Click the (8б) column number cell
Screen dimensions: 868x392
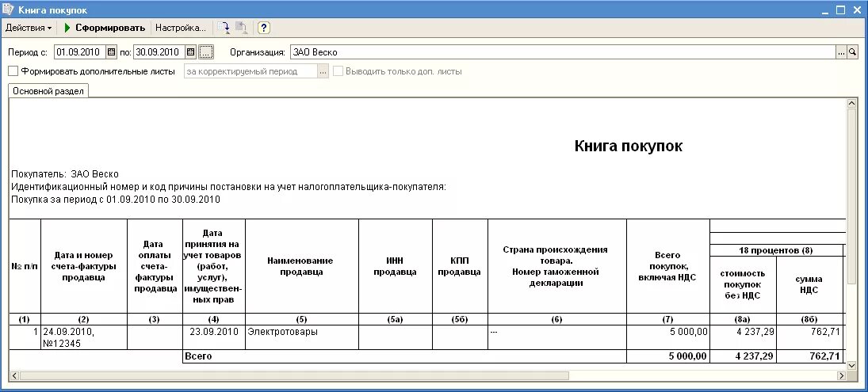click(x=809, y=320)
